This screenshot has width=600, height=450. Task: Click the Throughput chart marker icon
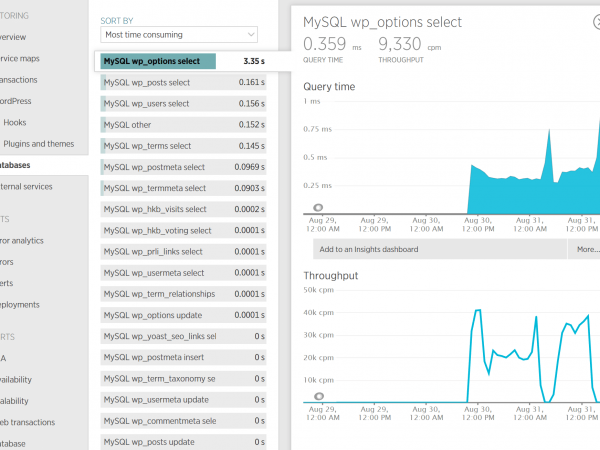pyautogui.click(x=318, y=396)
